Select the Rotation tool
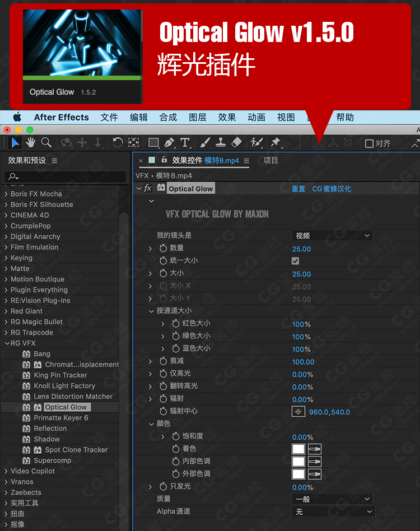420x531 pixels. pos(118,143)
